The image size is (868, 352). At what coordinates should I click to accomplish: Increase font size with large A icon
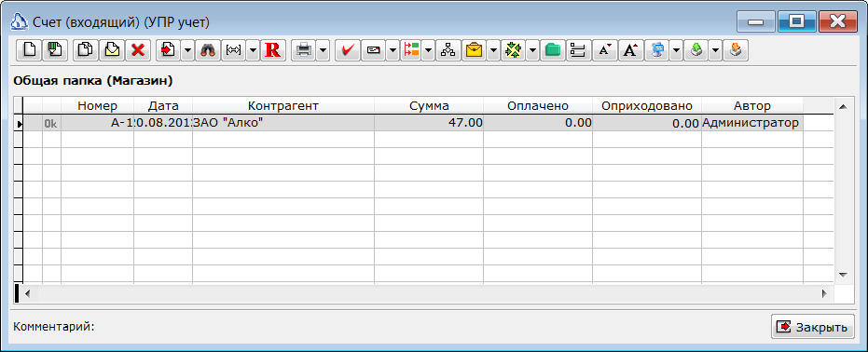(630, 50)
